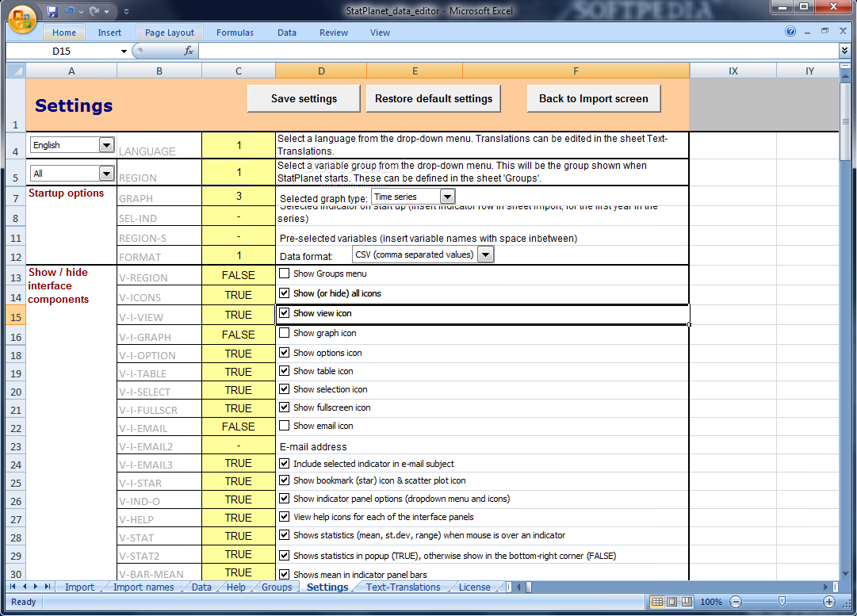The width and height of the screenshot is (857, 616).
Task: Click the 100% zoom level
Action: point(711,602)
